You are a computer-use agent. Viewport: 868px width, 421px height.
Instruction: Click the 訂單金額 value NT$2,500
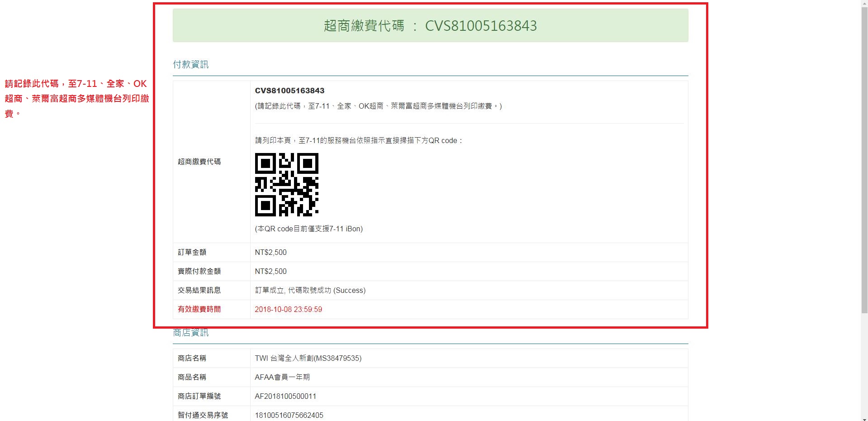click(270, 252)
